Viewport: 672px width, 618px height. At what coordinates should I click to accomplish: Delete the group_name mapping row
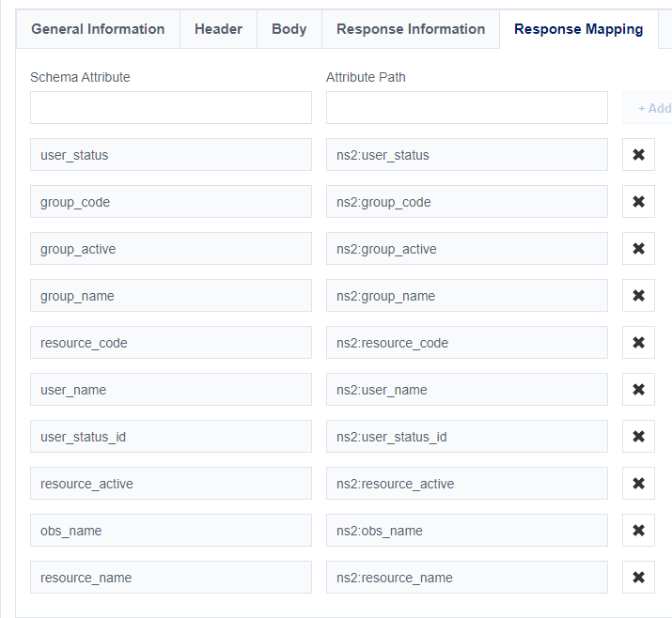[638, 296]
